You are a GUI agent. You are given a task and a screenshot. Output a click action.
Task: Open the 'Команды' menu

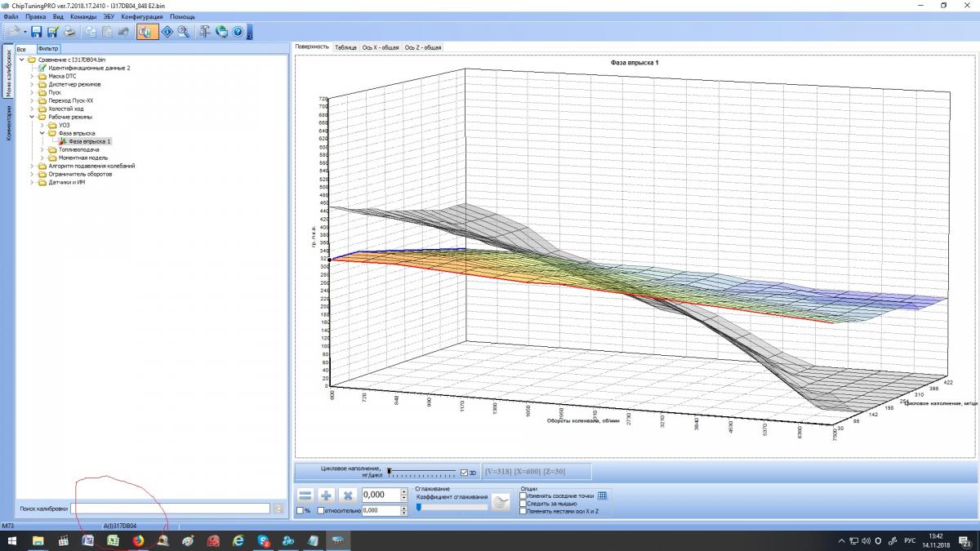coord(82,16)
